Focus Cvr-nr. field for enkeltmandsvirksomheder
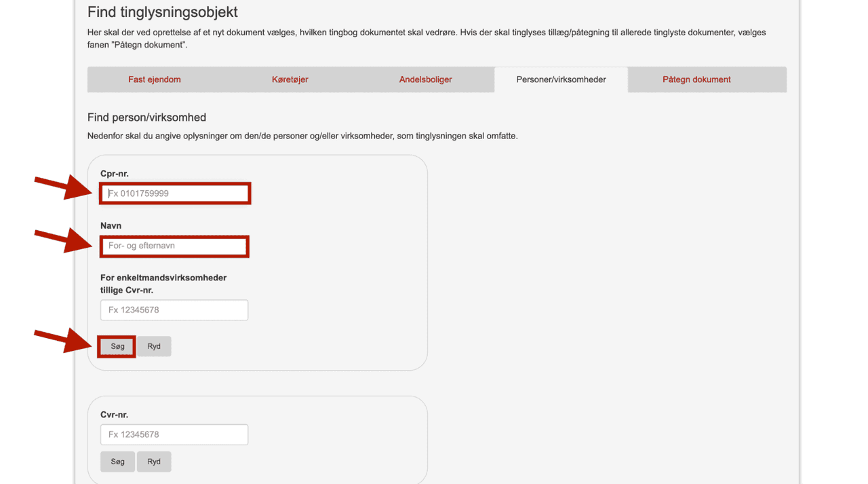Viewport: 868px width, 484px height. [174, 310]
